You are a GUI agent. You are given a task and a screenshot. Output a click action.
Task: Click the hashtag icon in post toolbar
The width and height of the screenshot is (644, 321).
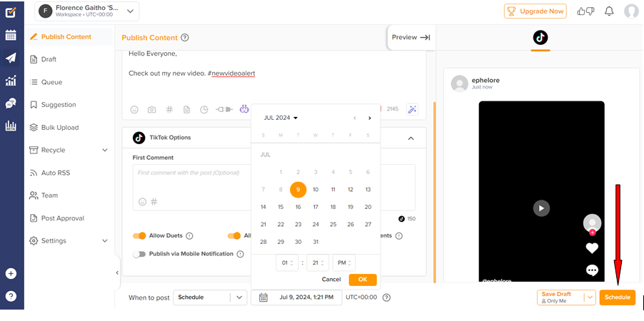pos(169,109)
